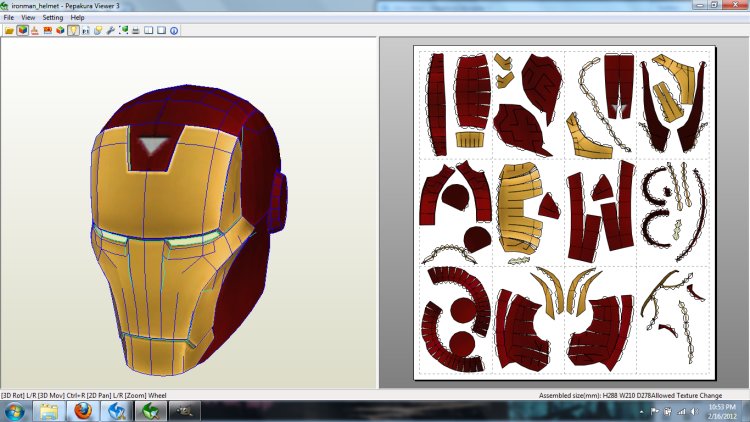The height and width of the screenshot is (422, 750).
Task: Toggle the light bulb lighting icon
Action: 73,30
